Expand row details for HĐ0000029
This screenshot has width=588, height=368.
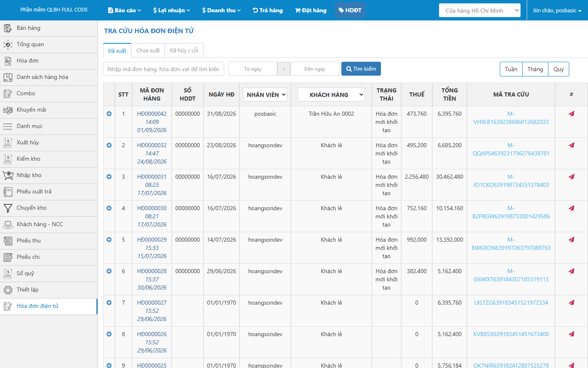click(109, 240)
